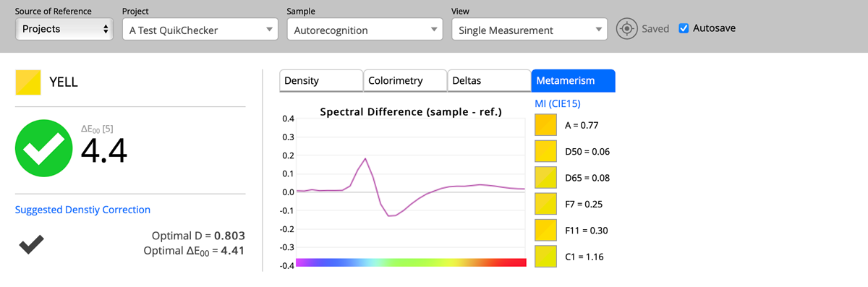
Task: Open the Source of Reference Projects dropdown
Action: point(64,30)
